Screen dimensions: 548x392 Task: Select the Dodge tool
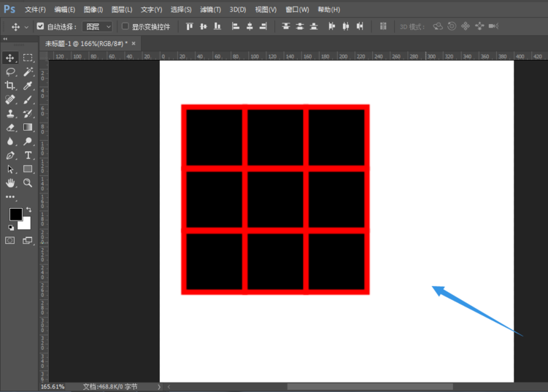pyautogui.click(x=28, y=142)
